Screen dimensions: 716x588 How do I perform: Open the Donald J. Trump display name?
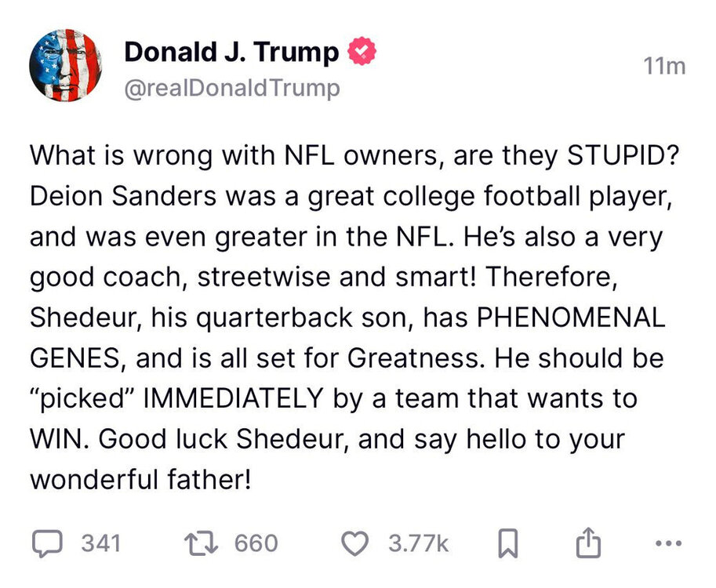pos(231,52)
